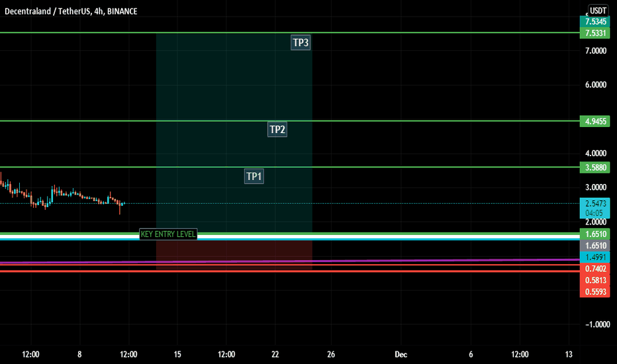The width and height of the screenshot is (617, 364).
Task: Click the 7.5345 price tag
Action: click(x=595, y=22)
